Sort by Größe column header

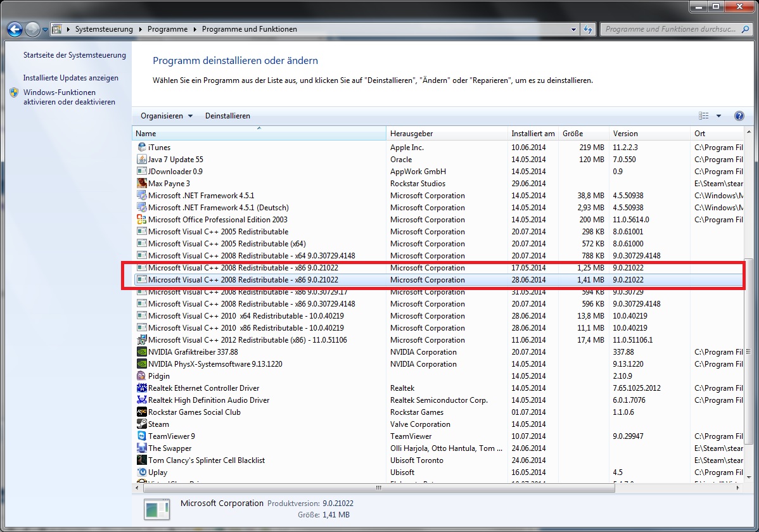(584, 134)
